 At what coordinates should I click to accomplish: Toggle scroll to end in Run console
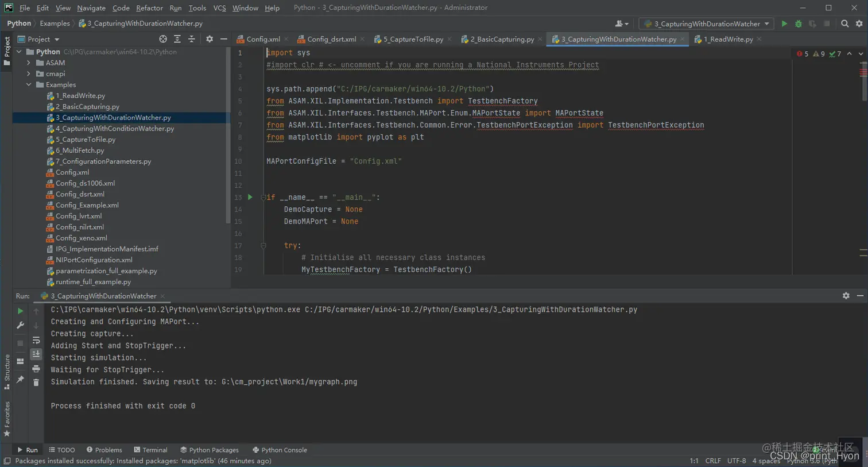tap(36, 354)
